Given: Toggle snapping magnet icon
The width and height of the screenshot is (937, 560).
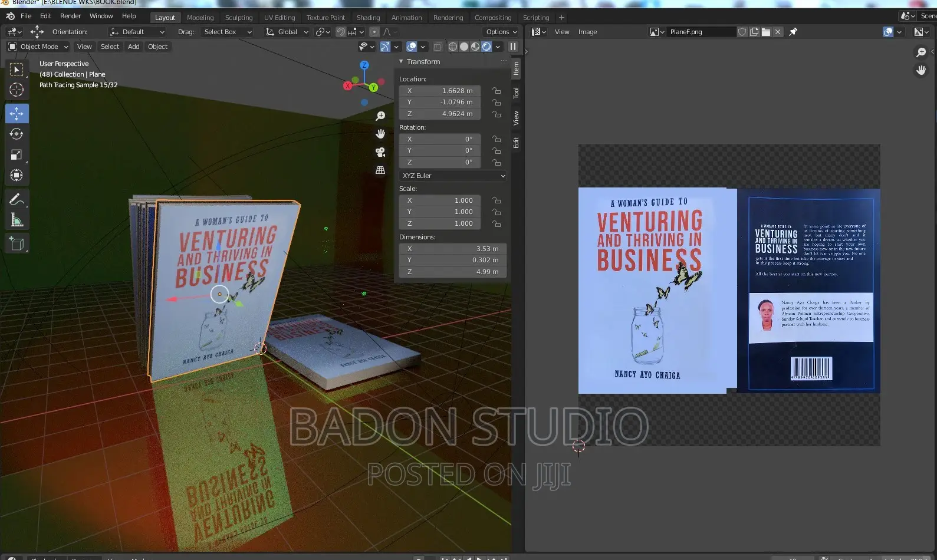Looking at the screenshot, I should pyautogui.click(x=341, y=32).
